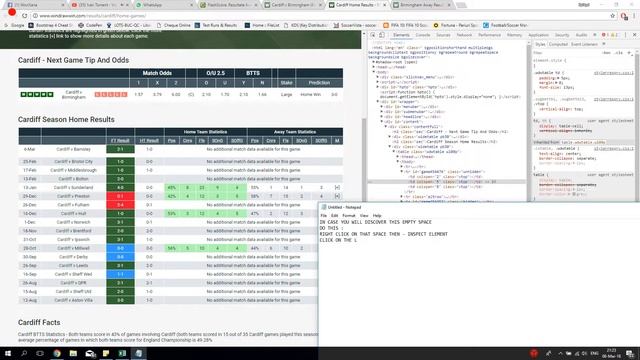Open Chrome from the Windows taskbar
The height and width of the screenshot is (360, 640).
pyautogui.click(x=57, y=353)
